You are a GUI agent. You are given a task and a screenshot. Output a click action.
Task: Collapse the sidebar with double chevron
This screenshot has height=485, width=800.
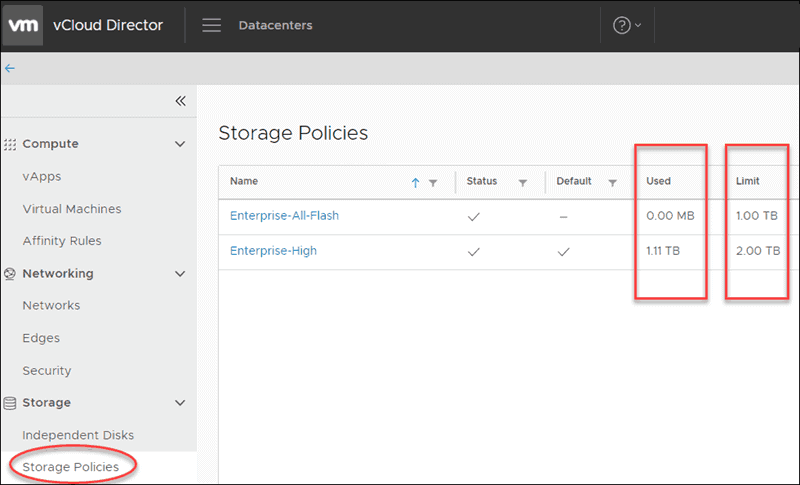181,100
